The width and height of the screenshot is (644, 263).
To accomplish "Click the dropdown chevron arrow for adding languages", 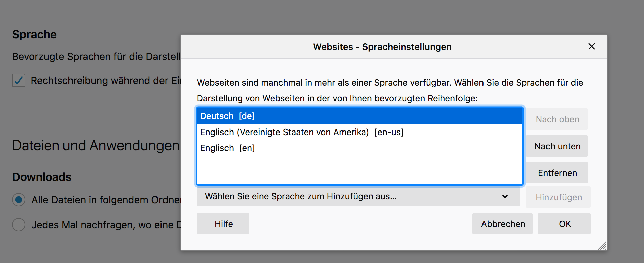I will coord(505,197).
